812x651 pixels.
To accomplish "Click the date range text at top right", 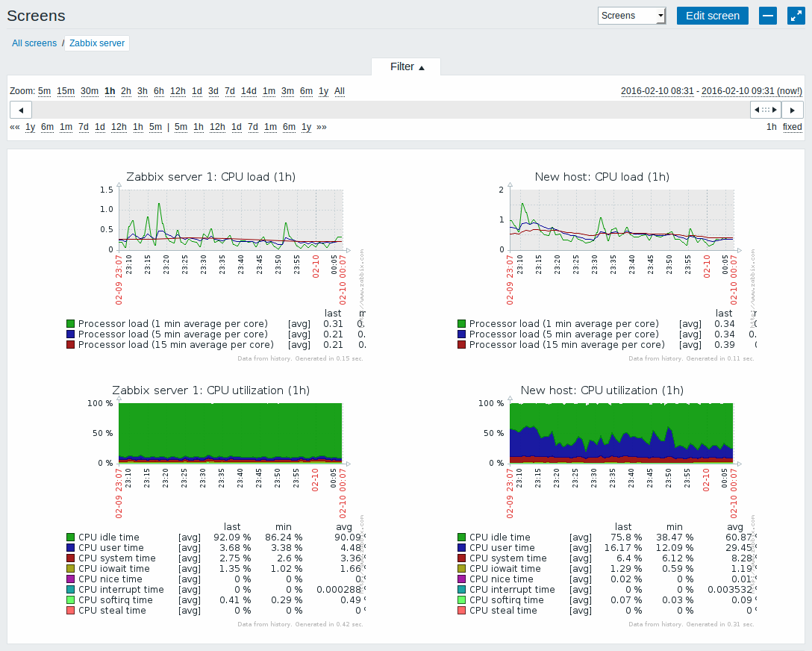I will click(x=711, y=91).
